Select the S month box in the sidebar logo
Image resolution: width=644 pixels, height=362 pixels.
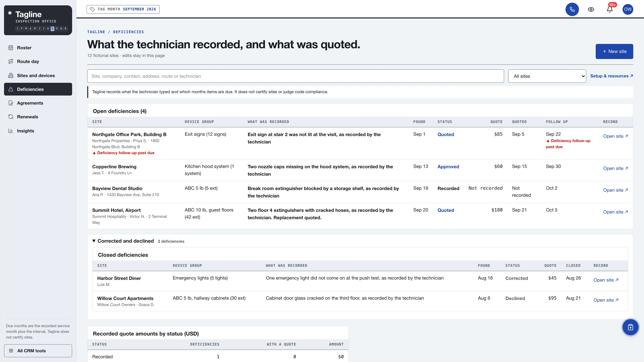52,29
